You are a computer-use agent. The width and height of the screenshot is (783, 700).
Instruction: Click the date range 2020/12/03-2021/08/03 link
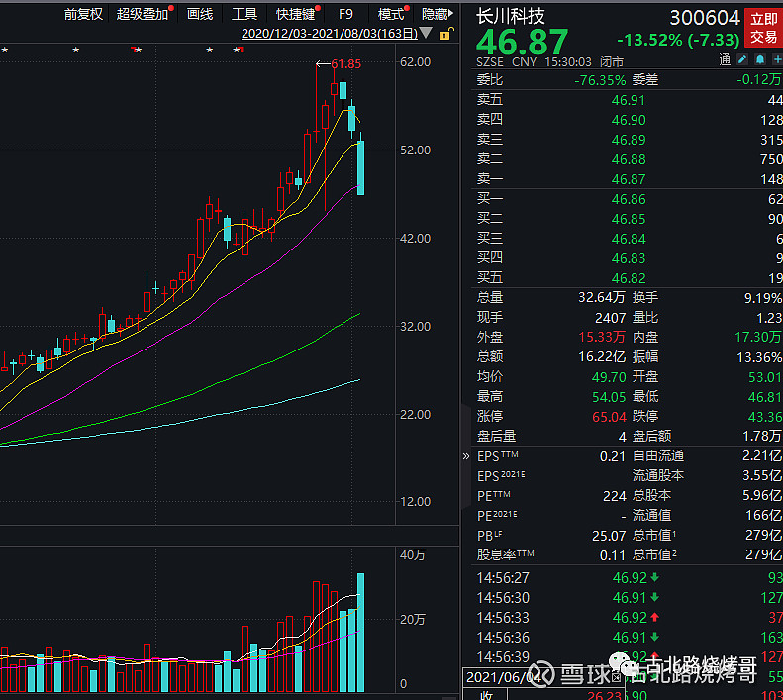click(330, 34)
